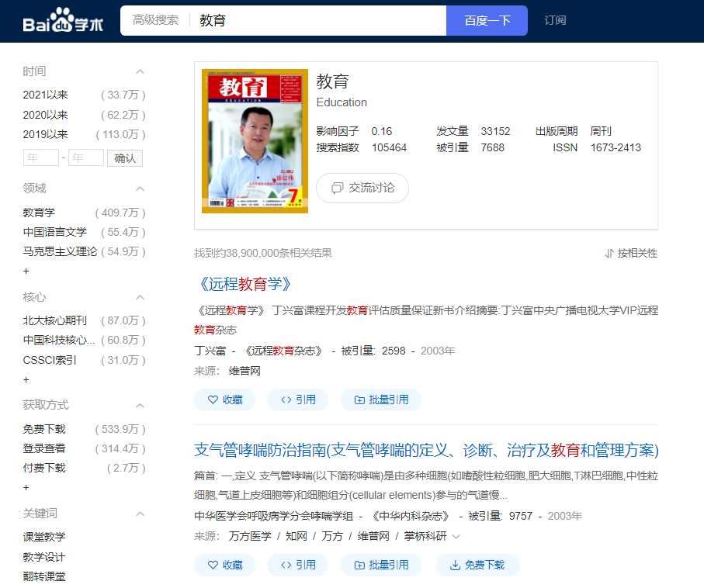Open source 万方医学
Viewport: 704px width, 588px height.
(250, 536)
